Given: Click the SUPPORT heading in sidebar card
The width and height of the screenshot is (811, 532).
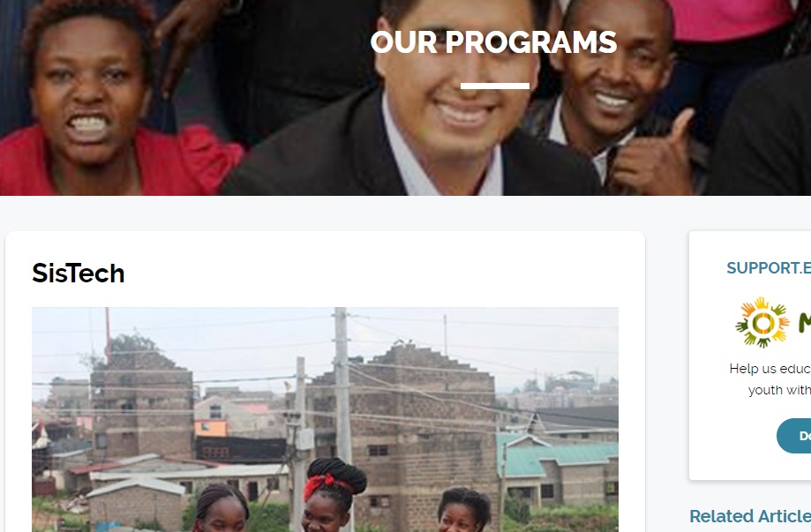Looking at the screenshot, I should click(x=769, y=268).
